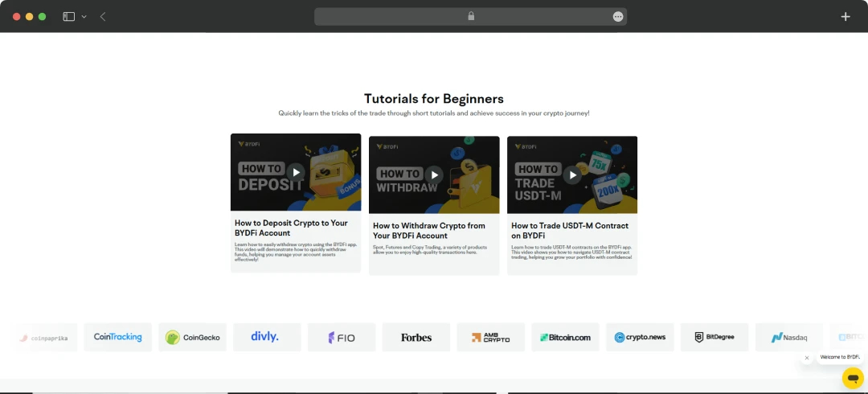Go back with the browser back arrow
The height and width of the screenshot is (394, 868).
coord(103,17)
